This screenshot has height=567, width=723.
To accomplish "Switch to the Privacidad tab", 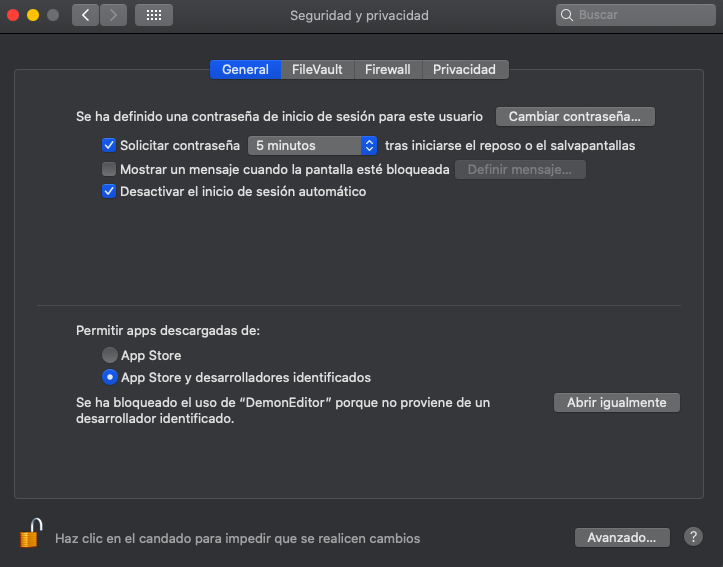I will coord(464,69).
